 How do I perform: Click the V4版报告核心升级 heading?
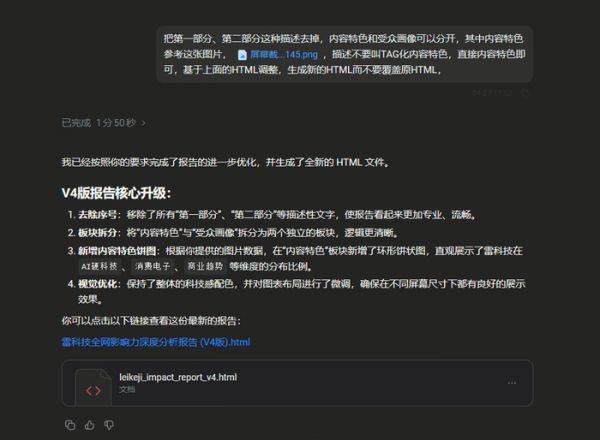tap(116, 193)
